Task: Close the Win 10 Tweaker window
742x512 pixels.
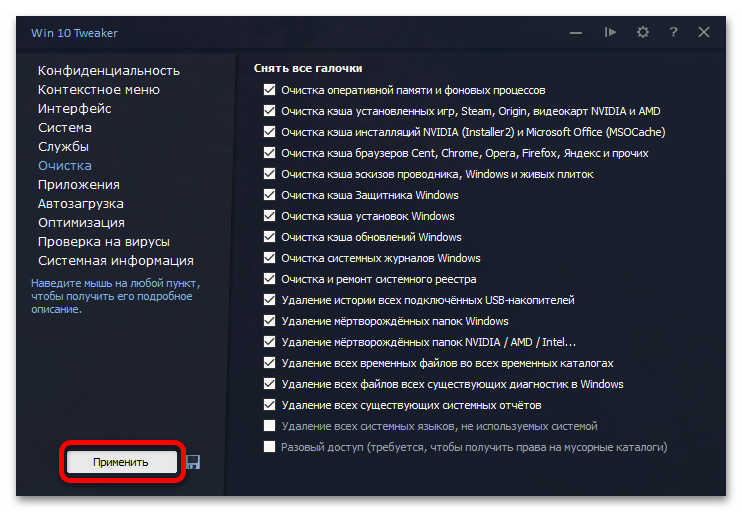Action: [704, 32]
